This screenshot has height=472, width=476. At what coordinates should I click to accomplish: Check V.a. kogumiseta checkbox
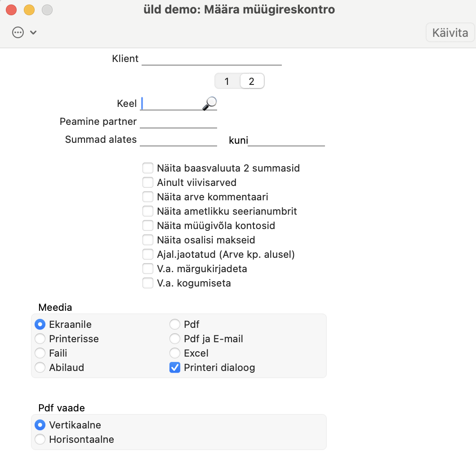[148, 283]
